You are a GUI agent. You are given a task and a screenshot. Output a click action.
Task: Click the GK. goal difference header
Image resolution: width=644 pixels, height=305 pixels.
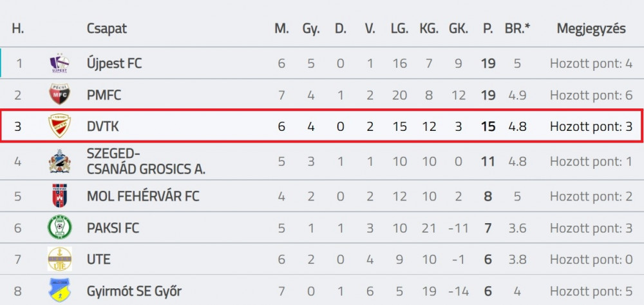point(459,29)
